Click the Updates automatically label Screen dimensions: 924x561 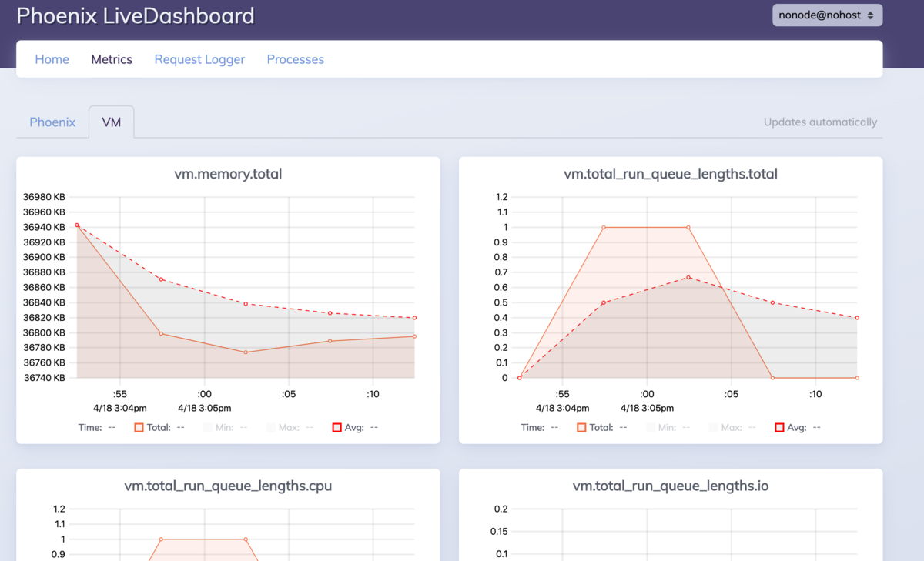(x=820, y=122)
